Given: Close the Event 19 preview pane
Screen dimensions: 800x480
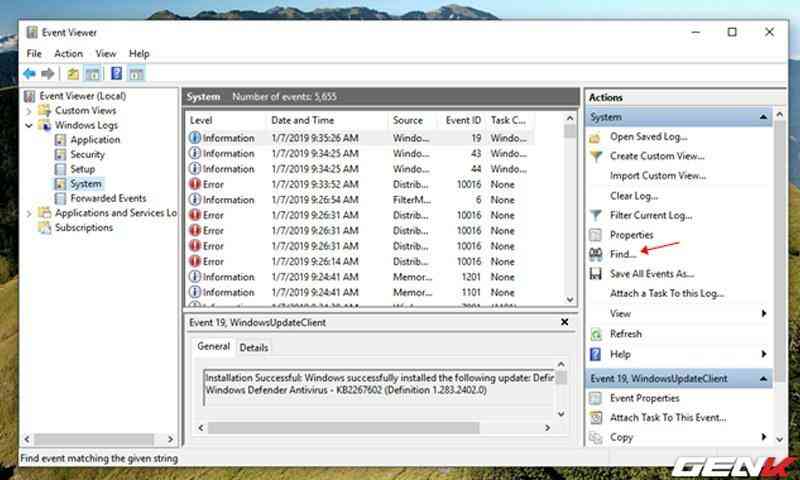Looking at the screenshot, I should (x=564, y=322).
